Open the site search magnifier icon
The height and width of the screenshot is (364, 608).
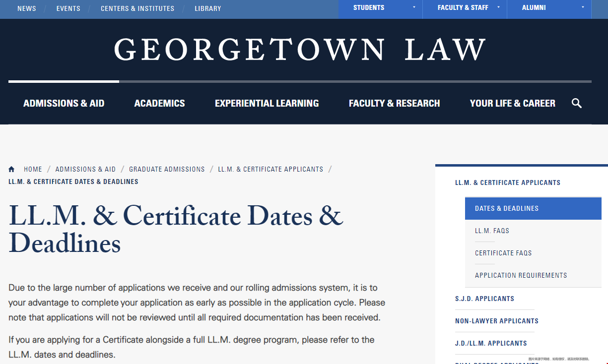point(576,103)
